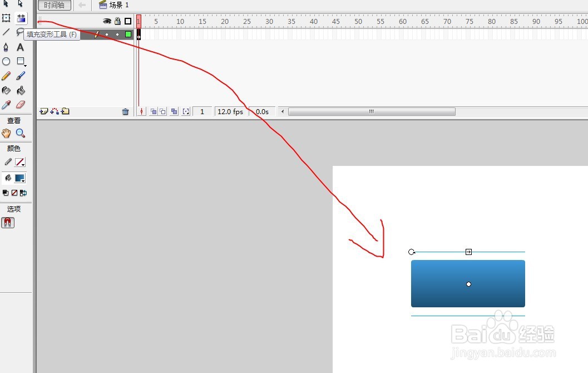Image resolution: width=588 pixels, height=373 pixels.
Task: Select the white arrow Subselection tool
Action: point(20,3)
